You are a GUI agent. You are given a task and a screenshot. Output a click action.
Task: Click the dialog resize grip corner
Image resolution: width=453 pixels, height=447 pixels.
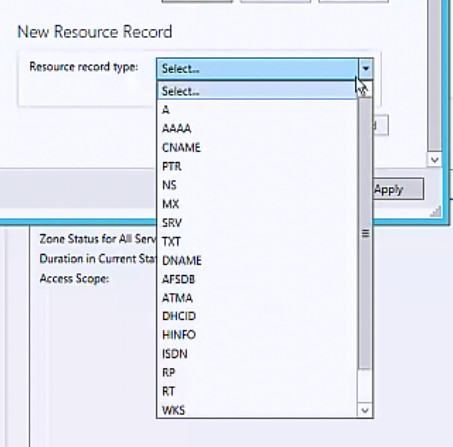[436, 212]
